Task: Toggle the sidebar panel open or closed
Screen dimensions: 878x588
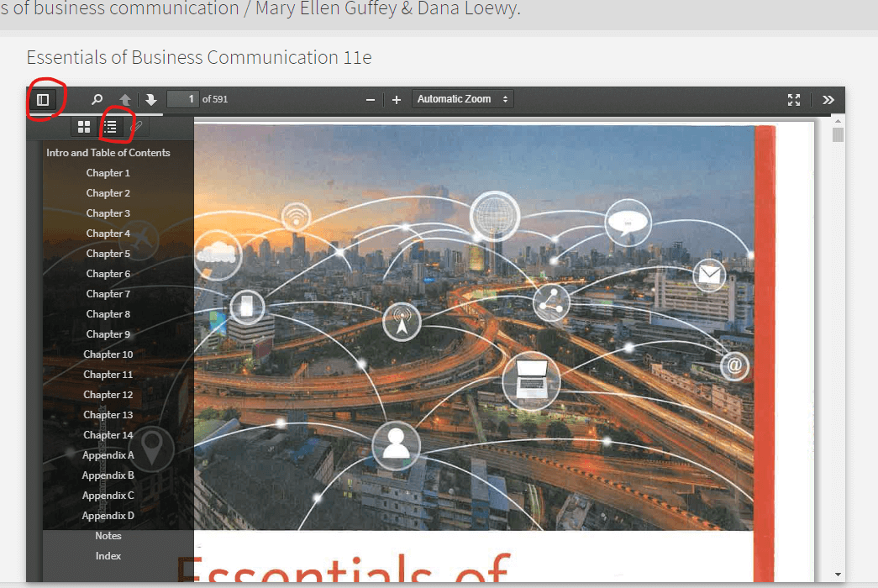Action: (x=45, y=98)
